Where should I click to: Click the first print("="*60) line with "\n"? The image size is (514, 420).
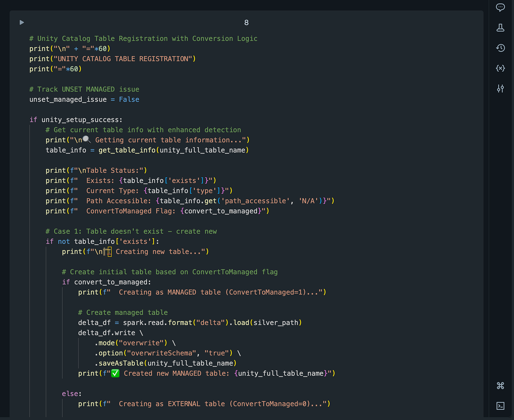tap(70, 49)
